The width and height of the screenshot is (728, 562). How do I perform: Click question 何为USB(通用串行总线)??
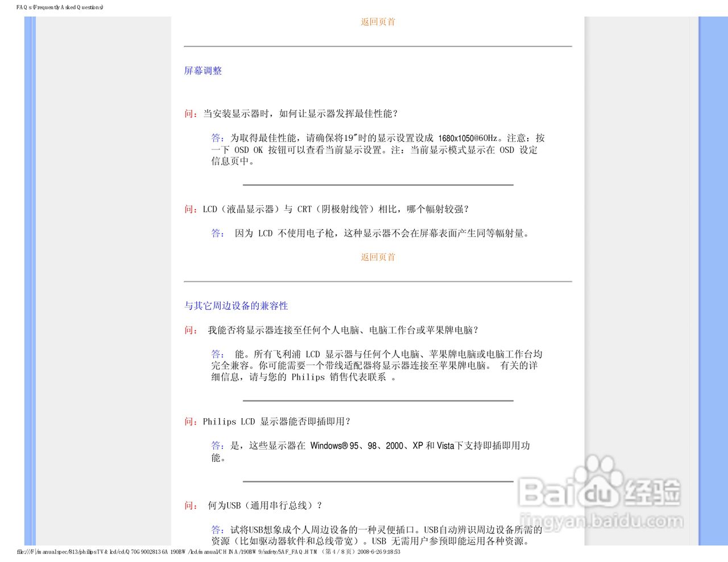265,505
